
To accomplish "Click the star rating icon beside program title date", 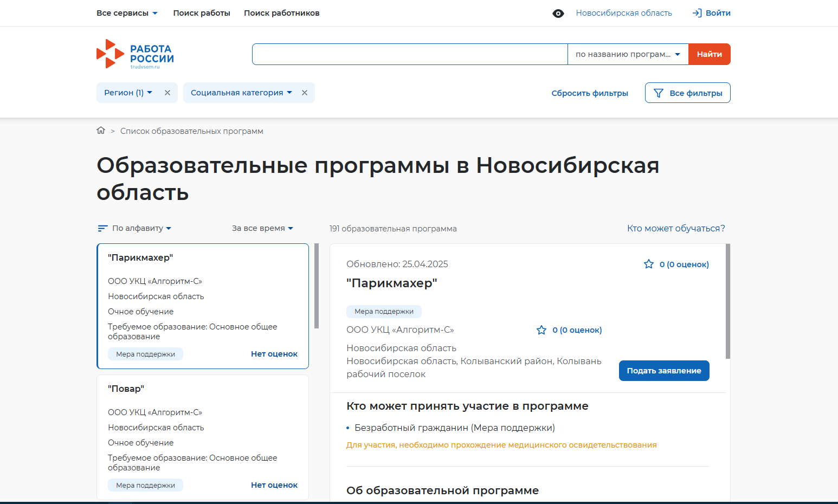I will click(x=648, y=264).
